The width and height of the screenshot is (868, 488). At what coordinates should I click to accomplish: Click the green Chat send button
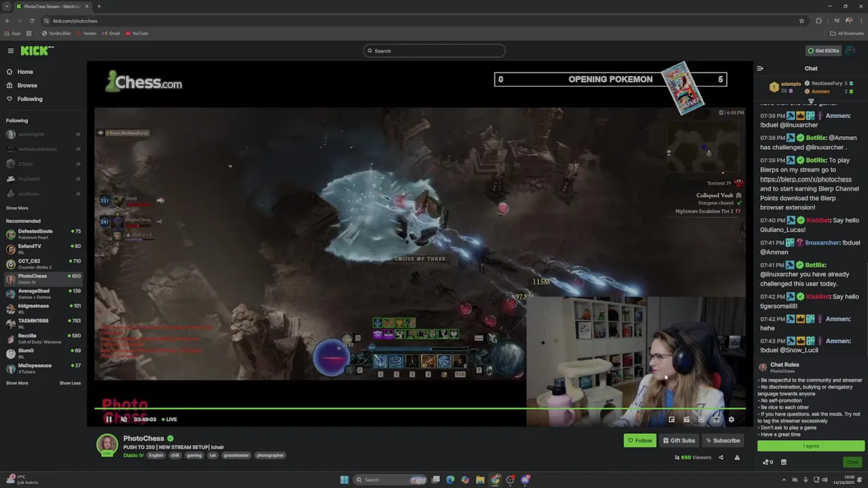(x=852, y=462)
